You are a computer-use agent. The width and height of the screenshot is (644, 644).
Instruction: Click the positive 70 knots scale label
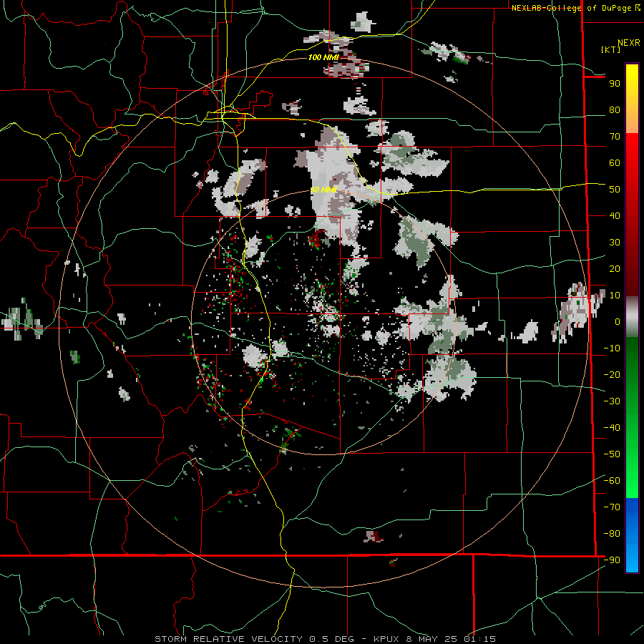[615, 137]
